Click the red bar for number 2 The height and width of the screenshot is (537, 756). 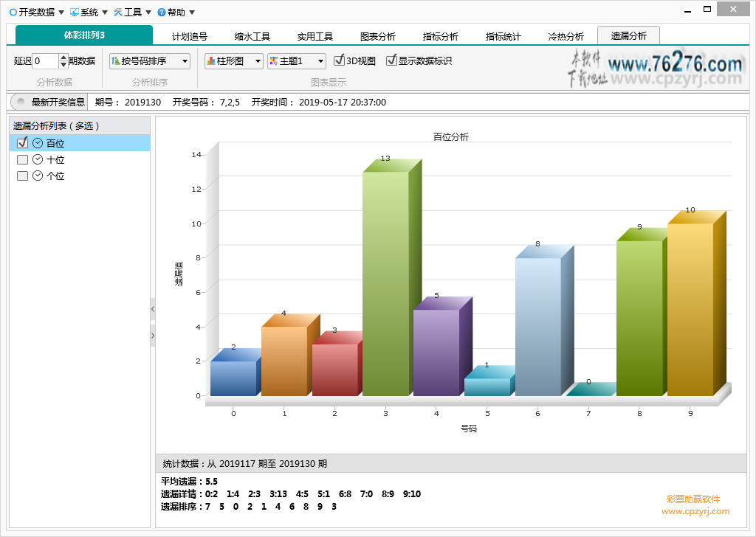(x=335, y=370)
